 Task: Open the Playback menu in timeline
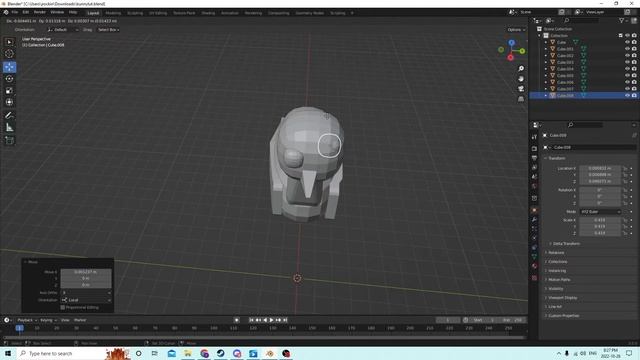point(27,320)
